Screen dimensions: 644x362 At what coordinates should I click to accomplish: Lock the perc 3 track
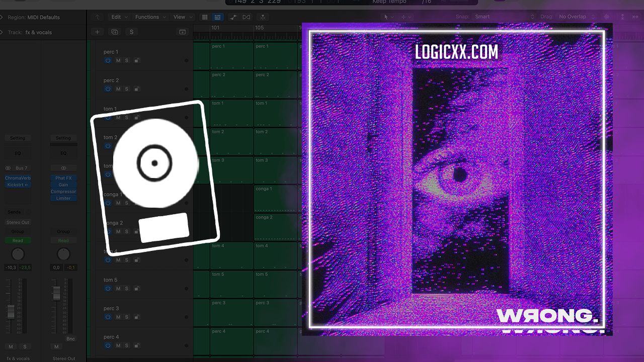pyautogui.click(x=136, y=317)
